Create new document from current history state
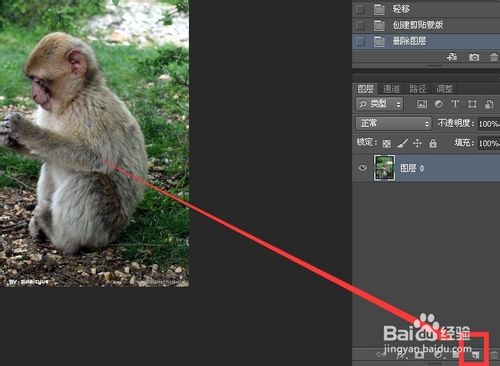 click(452, 57)
